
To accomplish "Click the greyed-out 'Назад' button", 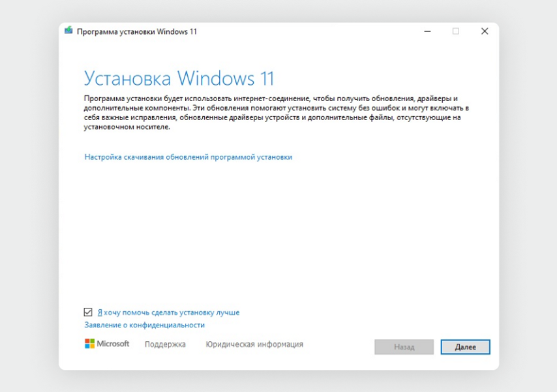I will pos(404,347).
